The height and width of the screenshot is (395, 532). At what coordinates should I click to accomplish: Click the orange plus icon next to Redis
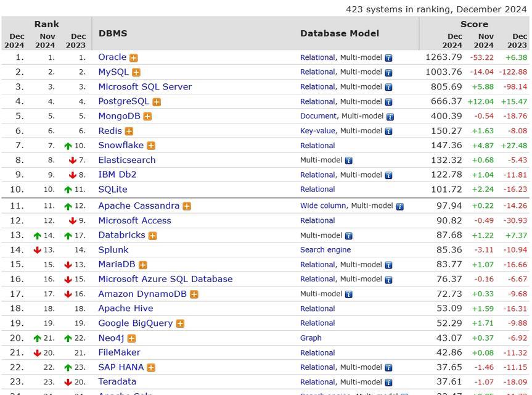click(x=129, y=131)
